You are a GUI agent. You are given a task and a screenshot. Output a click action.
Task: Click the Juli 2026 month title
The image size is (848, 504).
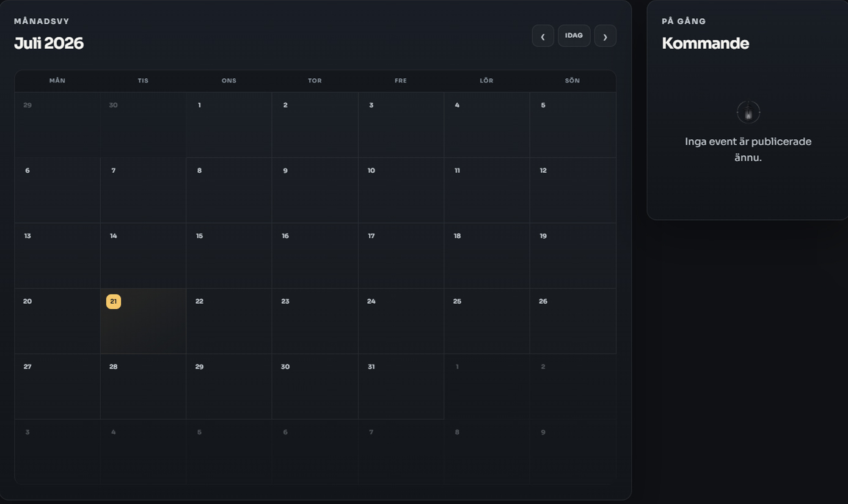pyautogui.click(x=49, y=43)
